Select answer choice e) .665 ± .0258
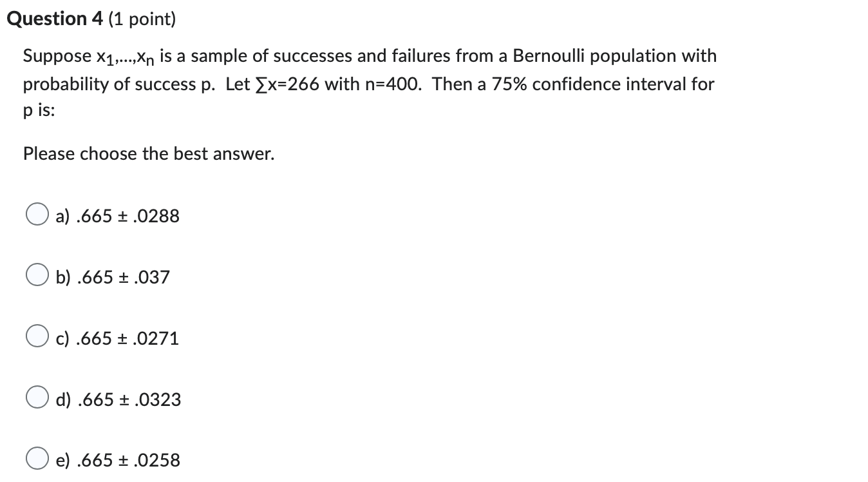The image size is (868, 482). pyautogui.click(x=37, y=459)
